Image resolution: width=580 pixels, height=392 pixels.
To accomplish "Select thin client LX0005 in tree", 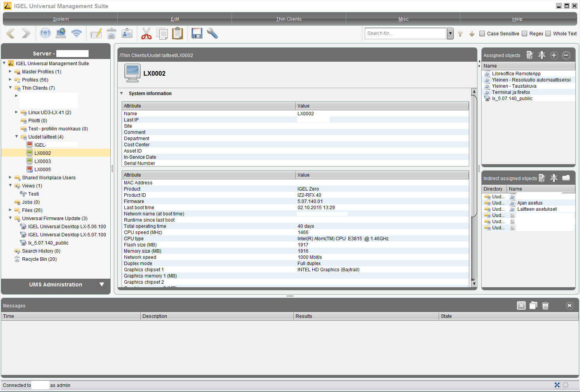I will click(x=42, y=169).
